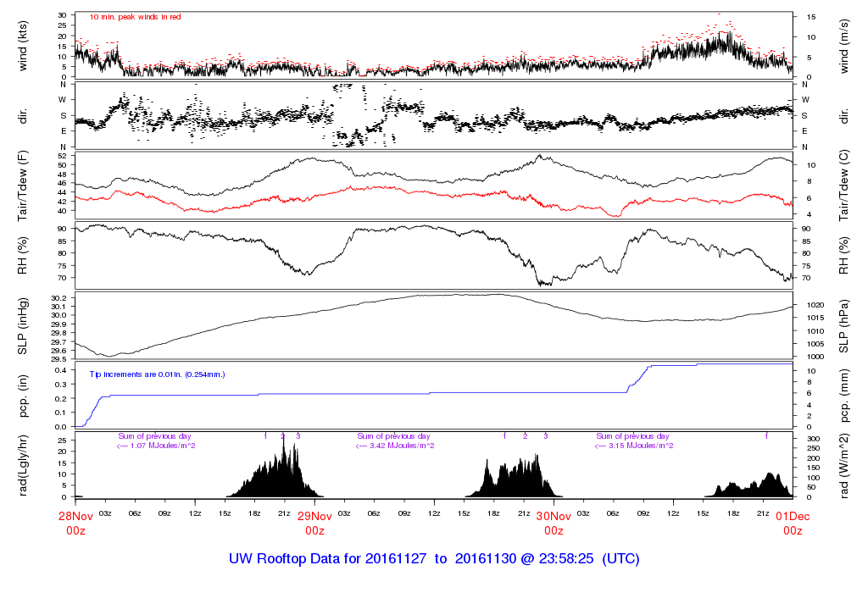Viewport: 868px width, 593px height.
Task: Select the '01Dec' date label
Action: click(793, 517)
